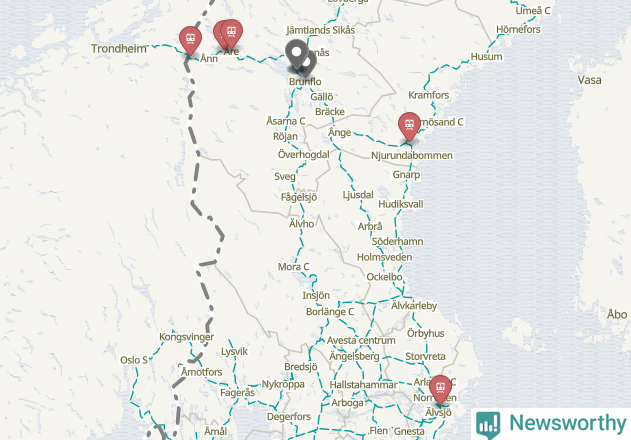Click the Kongsvinger station label
Viewport: 631px width, 440px height.
186,337
